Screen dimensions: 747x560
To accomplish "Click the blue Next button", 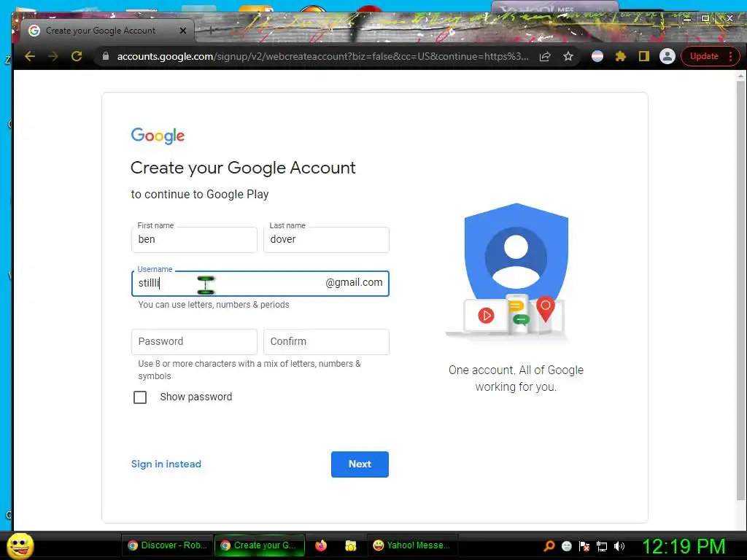I will [x=360, y=464].
